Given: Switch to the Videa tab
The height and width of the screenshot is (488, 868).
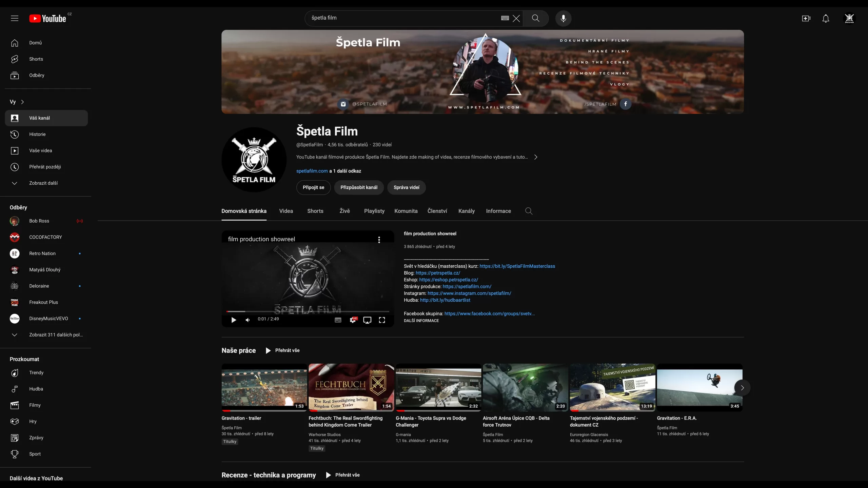Looking at the screenshot, I should (x=286, y=211).
